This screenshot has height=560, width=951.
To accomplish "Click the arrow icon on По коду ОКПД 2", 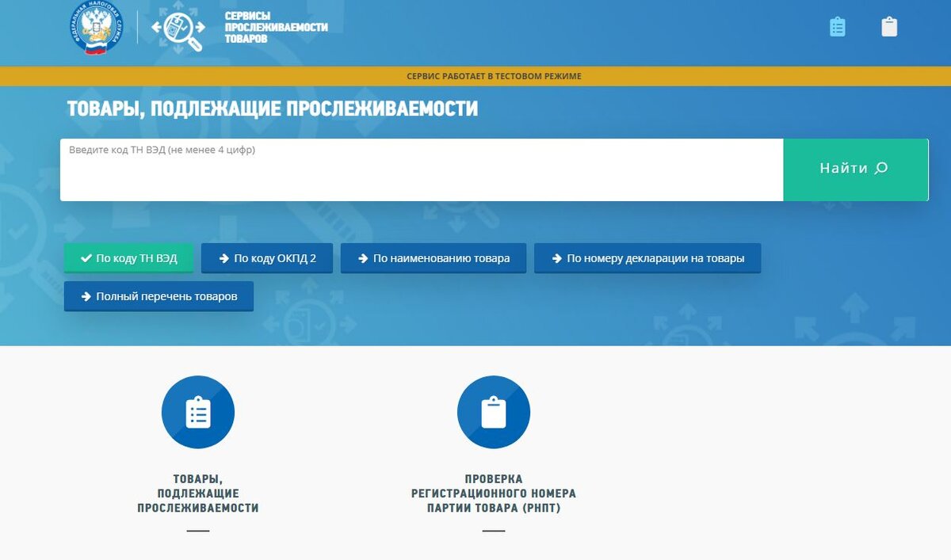I will click(223, 257).
